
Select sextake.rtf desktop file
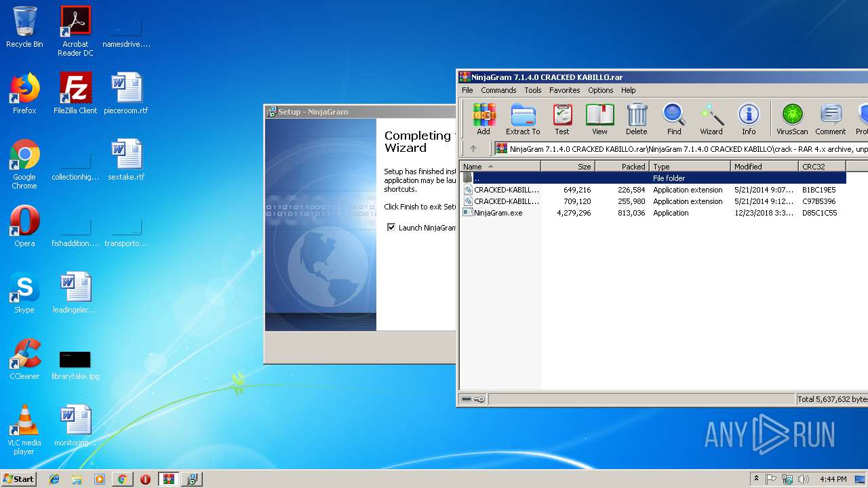coord(126,160)
